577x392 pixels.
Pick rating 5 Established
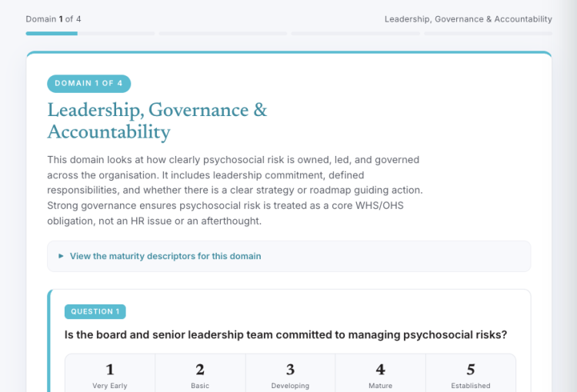471,374
